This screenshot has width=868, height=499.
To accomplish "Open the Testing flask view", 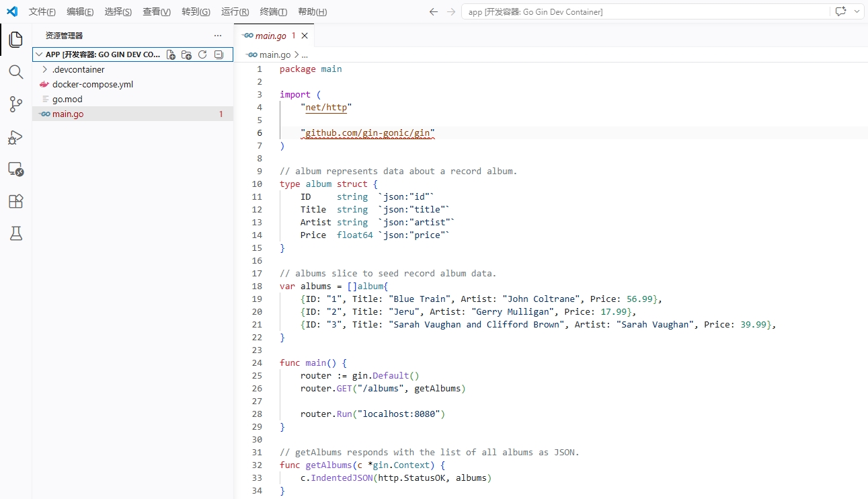I will pyautogui.click(x=16, y=233).
